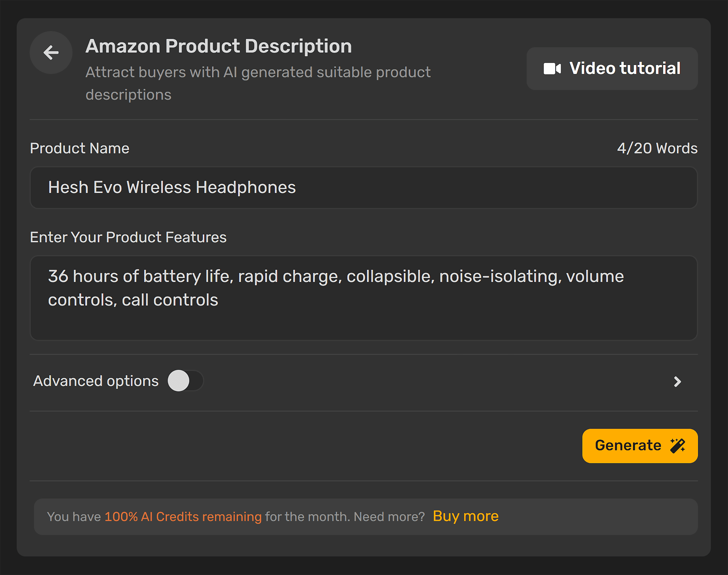Click the Generate button

tap(640, 446)
